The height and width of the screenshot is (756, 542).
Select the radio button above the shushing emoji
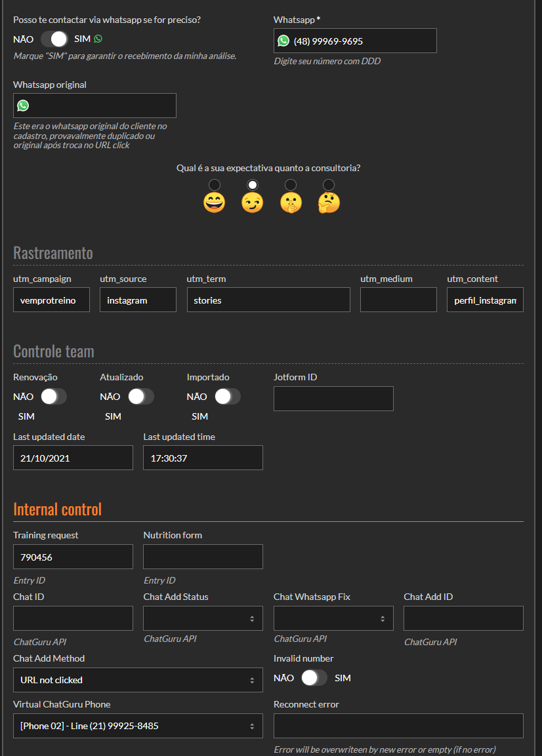pos(291,185)
